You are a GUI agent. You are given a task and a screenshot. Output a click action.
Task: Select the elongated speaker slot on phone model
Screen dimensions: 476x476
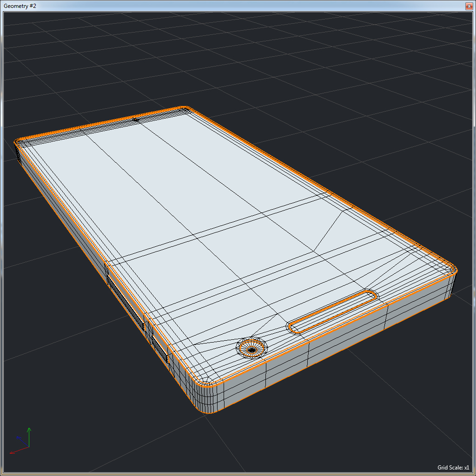click(333, 311)
